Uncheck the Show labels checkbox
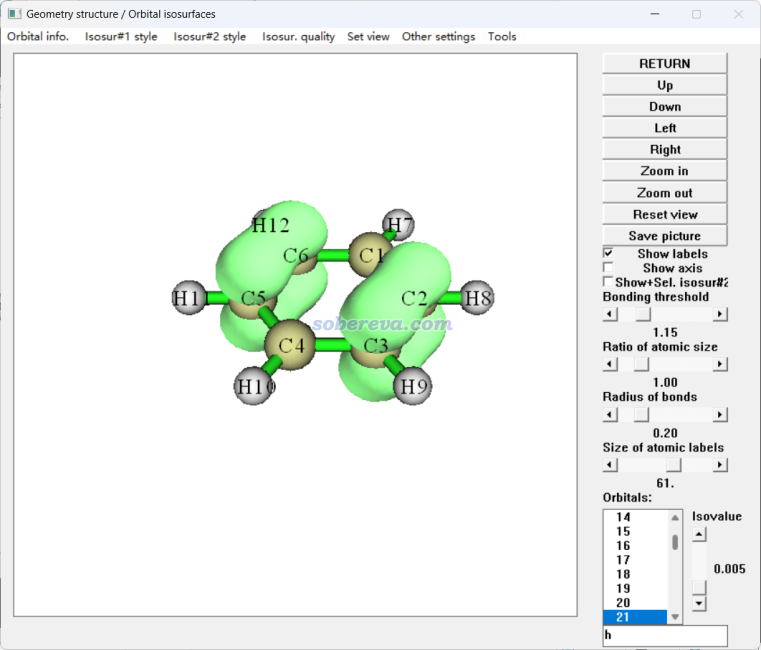 point(608,253)
